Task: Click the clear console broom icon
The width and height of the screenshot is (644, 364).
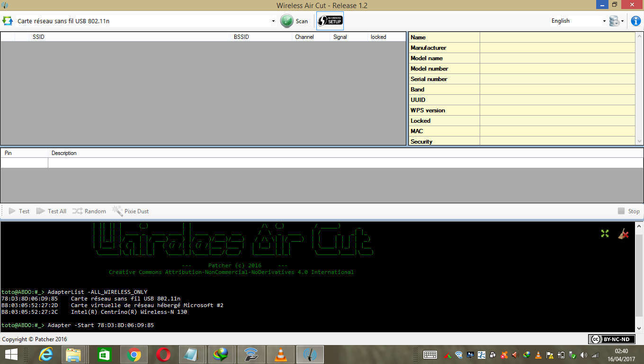Action: (624, 233)
